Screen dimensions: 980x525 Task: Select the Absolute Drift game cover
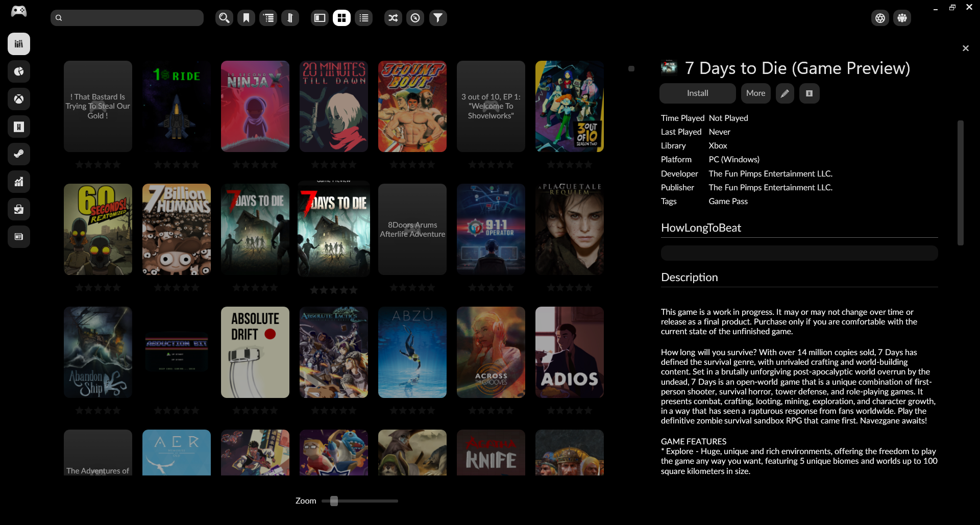[x=255, y=353]
